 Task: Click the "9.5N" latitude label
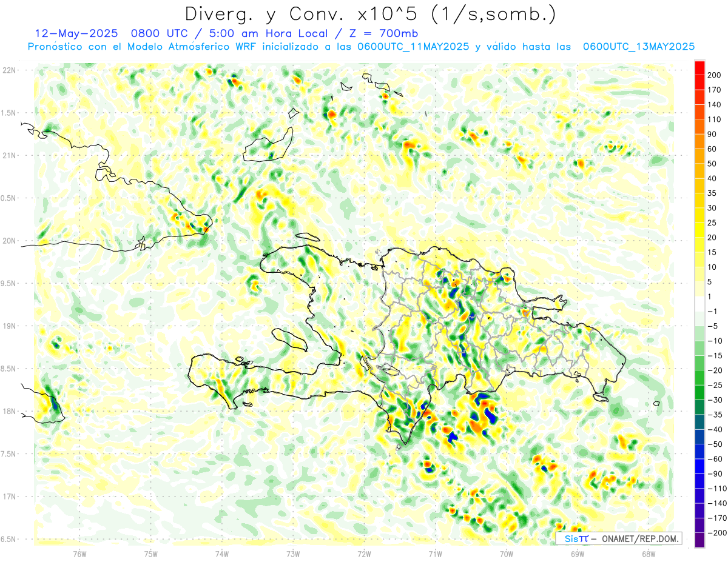(x=8, y=284)
